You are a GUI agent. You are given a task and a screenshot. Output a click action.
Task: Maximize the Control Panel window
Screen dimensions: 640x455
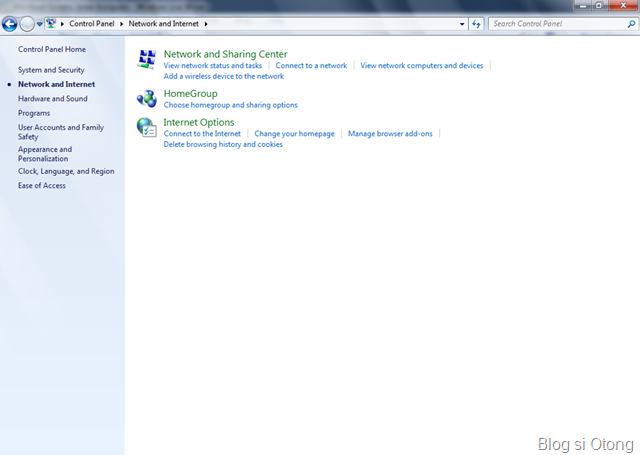click(599, 5)
